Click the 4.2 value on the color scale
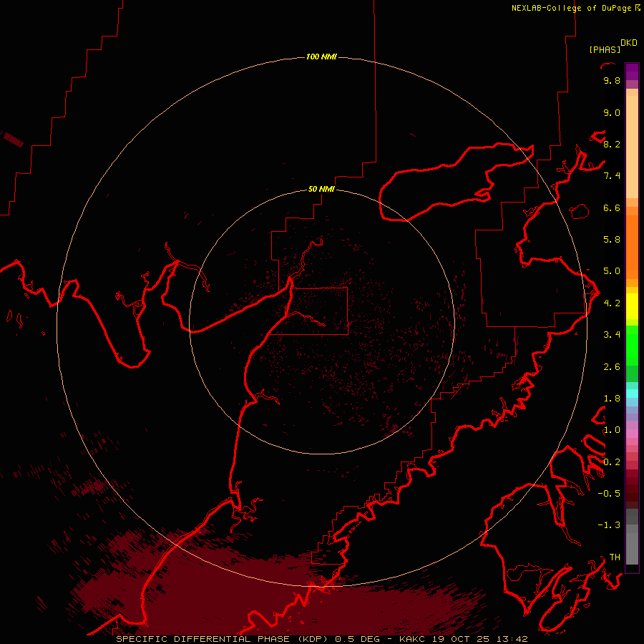This screenshot has height=644, width=644. (x=612, y=303)
